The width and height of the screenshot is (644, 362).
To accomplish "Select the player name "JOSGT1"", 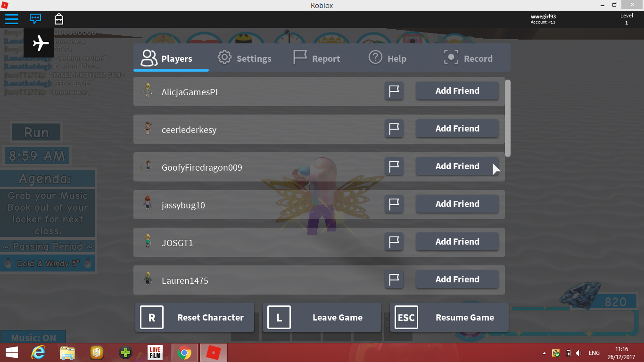I will coord(177,243).
